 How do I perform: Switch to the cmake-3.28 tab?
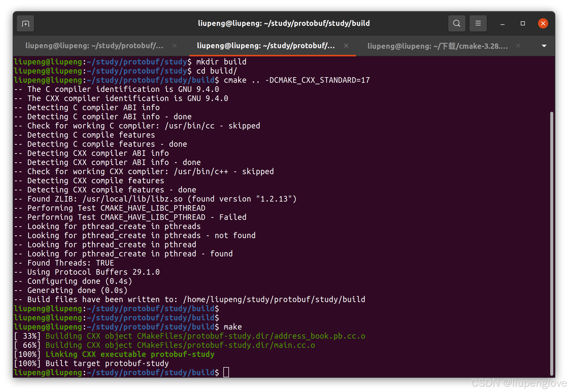pos(438,46)
